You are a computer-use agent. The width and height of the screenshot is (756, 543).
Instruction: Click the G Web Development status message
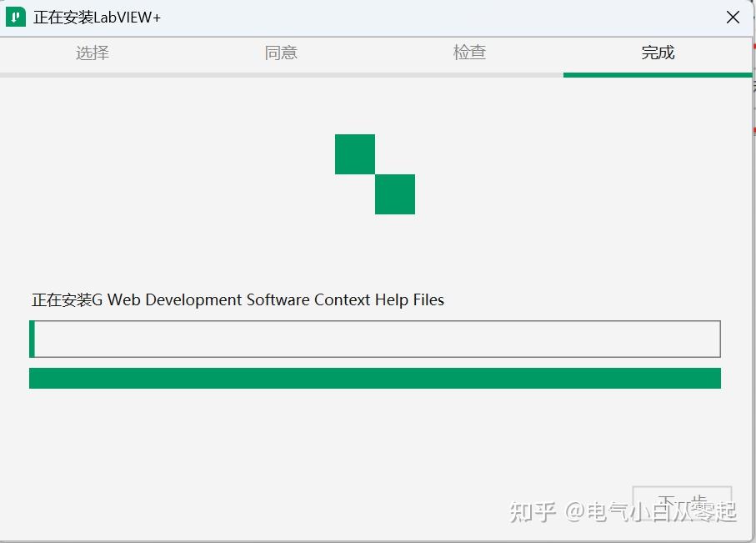pyautogui.click(x=238, y=299)
